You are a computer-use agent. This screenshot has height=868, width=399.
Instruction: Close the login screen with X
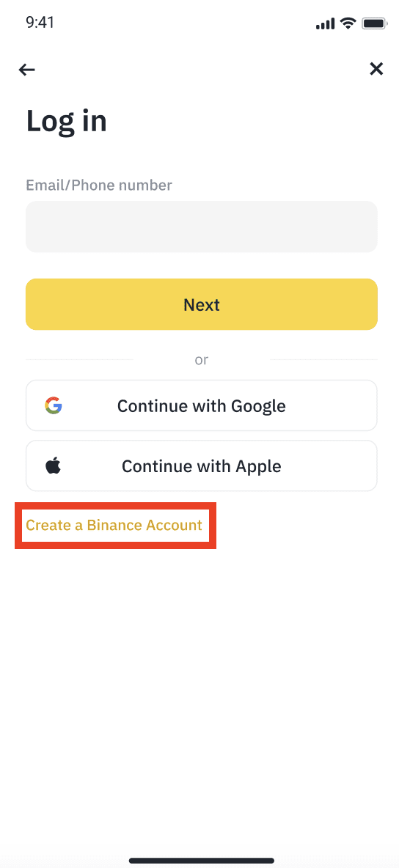pos(376,69)
